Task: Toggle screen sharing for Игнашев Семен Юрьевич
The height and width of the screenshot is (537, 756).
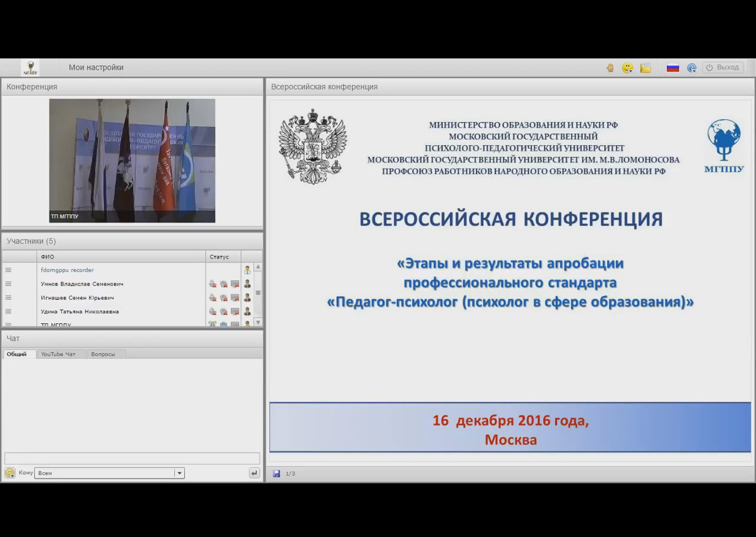Action: pyautogui.click(x=235, y=297)
